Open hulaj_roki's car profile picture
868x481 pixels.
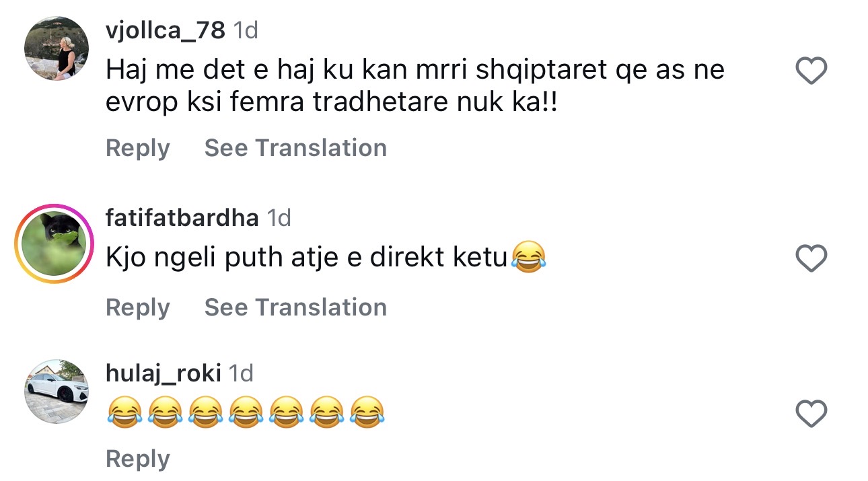[x=57, y=391]
